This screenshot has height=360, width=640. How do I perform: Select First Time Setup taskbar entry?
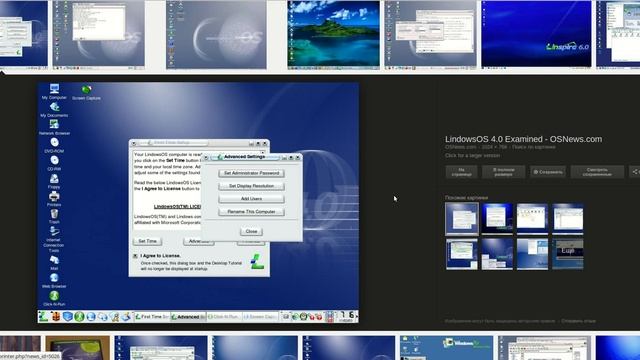tap(151, 317)
